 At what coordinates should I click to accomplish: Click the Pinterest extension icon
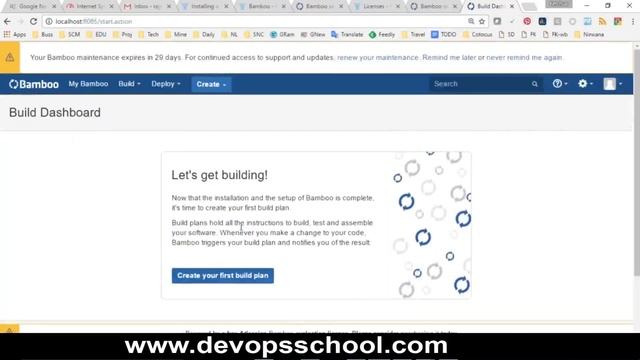point(527,21)
